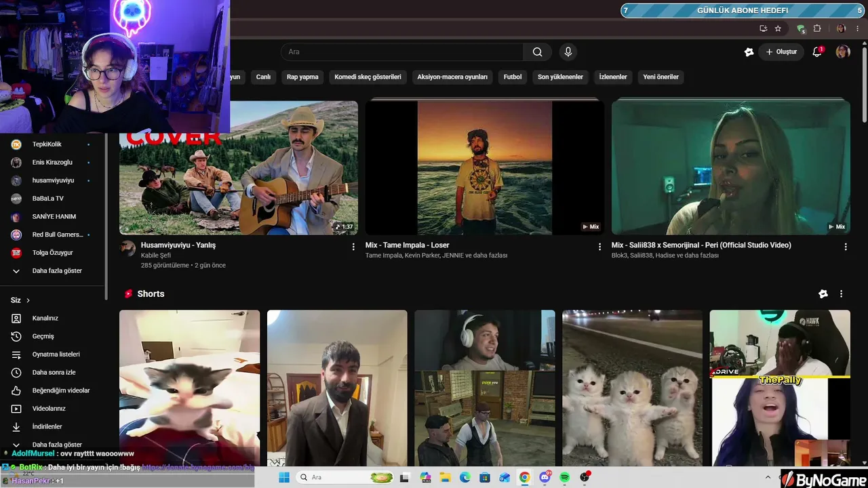Start voice search with the microphone icon
The height and width of the screenshot is (488, 868).
568,52
